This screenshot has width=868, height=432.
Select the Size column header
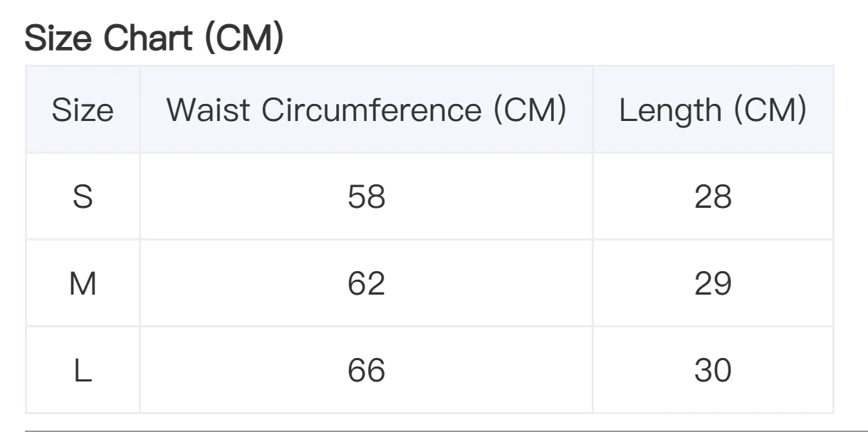pyautogui.click(x=83, y=110)
